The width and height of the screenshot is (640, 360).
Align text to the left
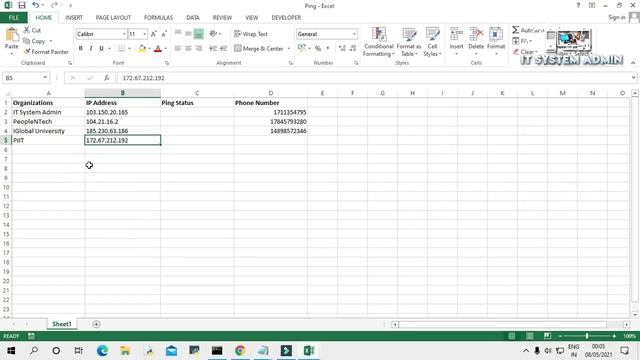point(178,48)
